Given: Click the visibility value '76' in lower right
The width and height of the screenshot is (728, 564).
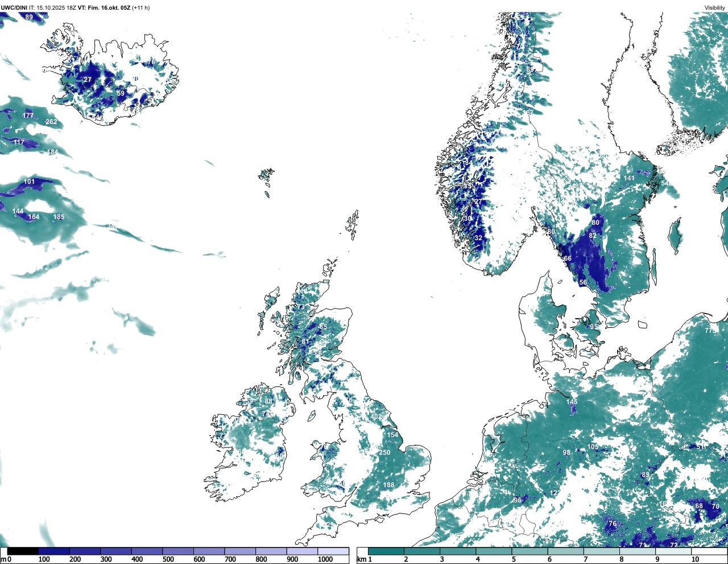Looking at the screenshot, I should tap(613, 524).
